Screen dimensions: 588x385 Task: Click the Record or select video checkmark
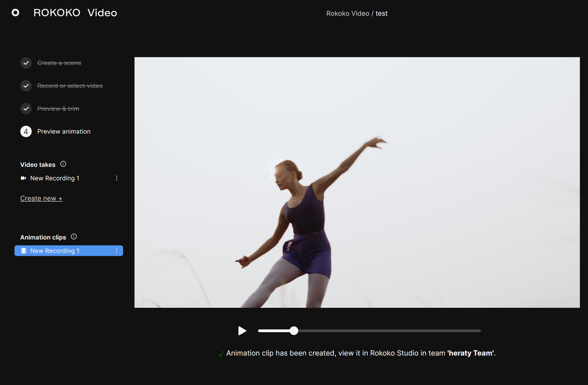26,86
